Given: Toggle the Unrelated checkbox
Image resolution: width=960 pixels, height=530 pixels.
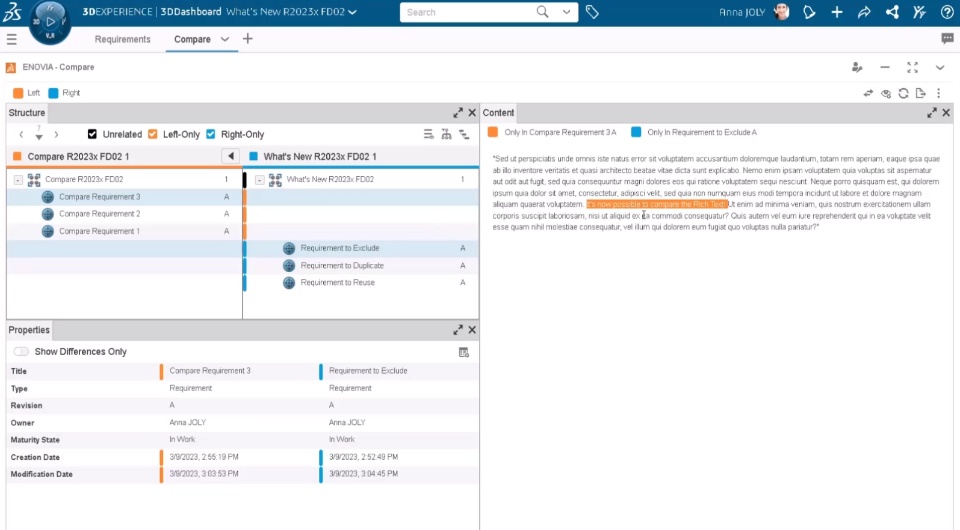Looking at the screenshot, I should pyautogui.click(x=92, y=134).
